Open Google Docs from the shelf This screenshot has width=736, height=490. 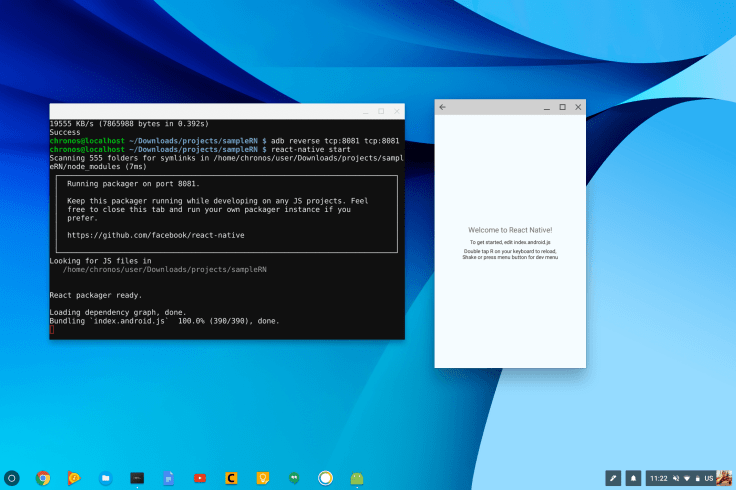click(168, 478)
